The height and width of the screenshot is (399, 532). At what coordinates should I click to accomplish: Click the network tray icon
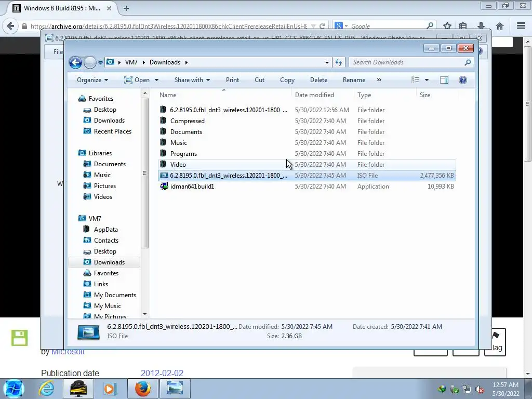(467, 390)
